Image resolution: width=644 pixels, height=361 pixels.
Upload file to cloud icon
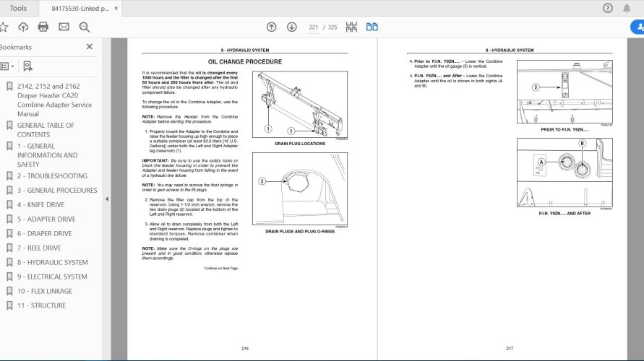pos(23,27)
